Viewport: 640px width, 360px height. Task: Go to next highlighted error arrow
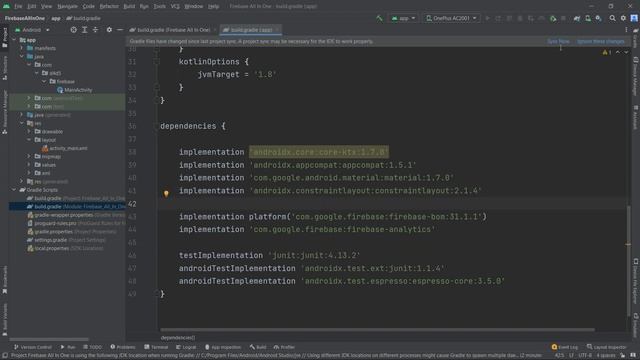pos(626,53)
